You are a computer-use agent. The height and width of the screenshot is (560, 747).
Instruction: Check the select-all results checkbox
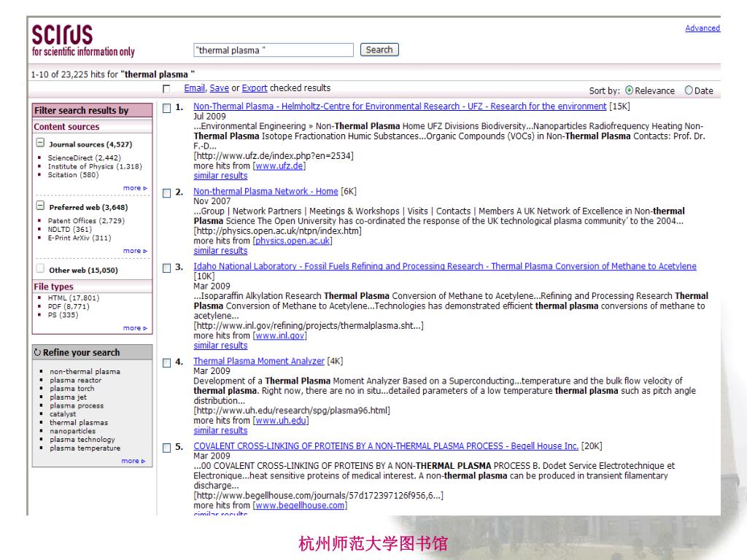(x=166, y=88)
